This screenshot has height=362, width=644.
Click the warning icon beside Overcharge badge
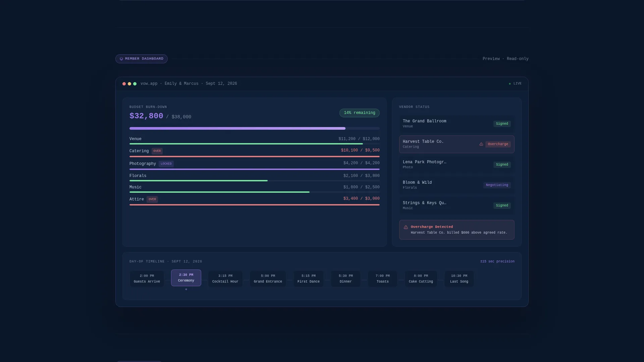[481, 144]
